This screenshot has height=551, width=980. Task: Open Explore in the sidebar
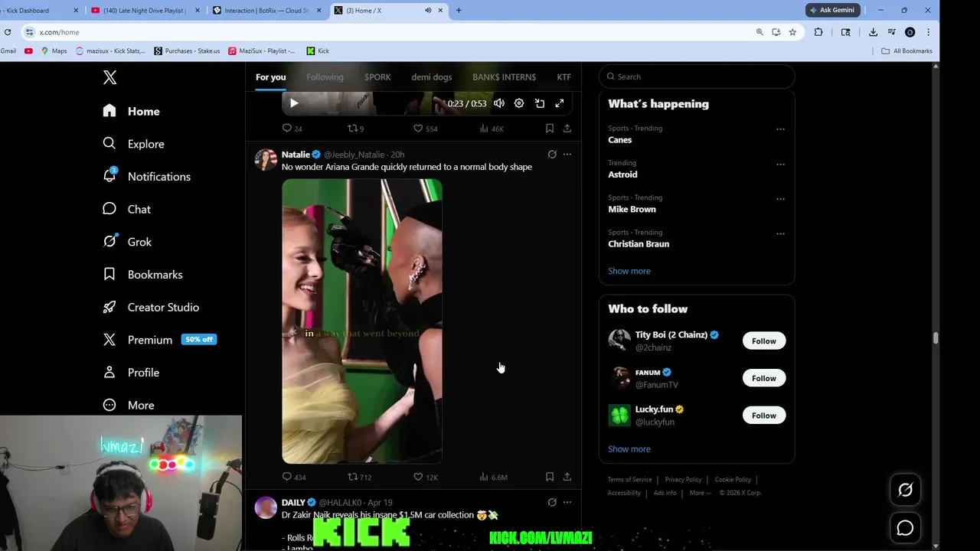point(134,144)
